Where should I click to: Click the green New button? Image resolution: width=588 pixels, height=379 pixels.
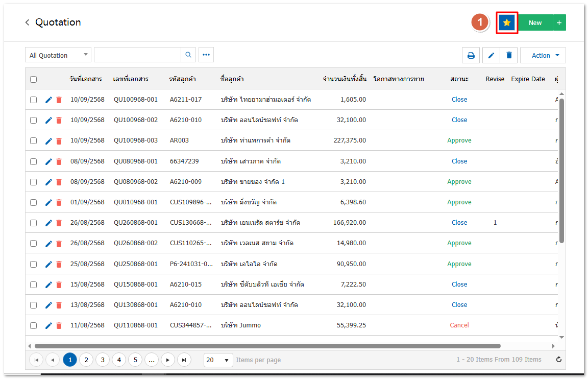click(x=535, y=23)
